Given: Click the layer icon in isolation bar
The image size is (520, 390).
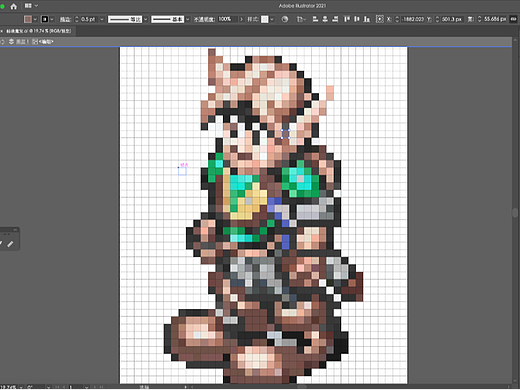Looking at the screenshot, I should (11, 42).
